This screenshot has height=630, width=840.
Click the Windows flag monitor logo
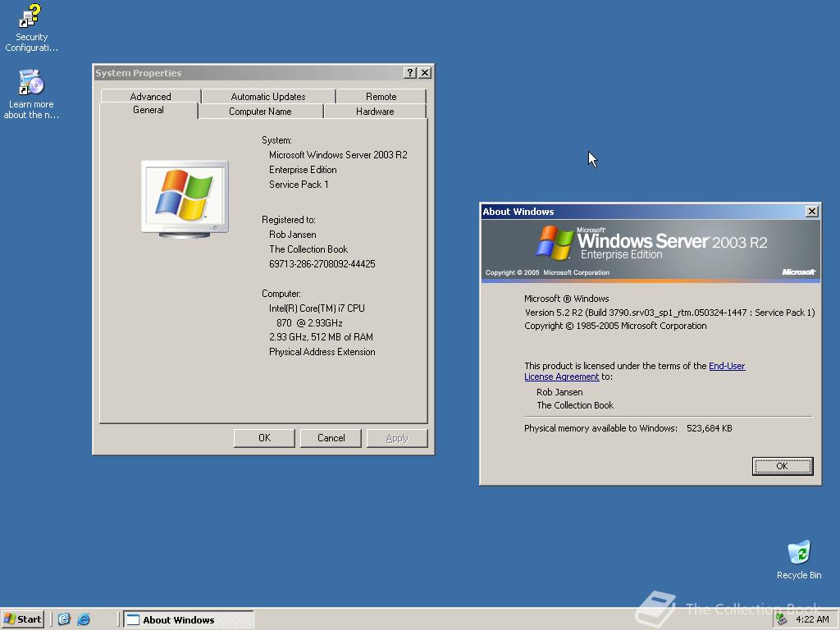click(x=185, y=199)
